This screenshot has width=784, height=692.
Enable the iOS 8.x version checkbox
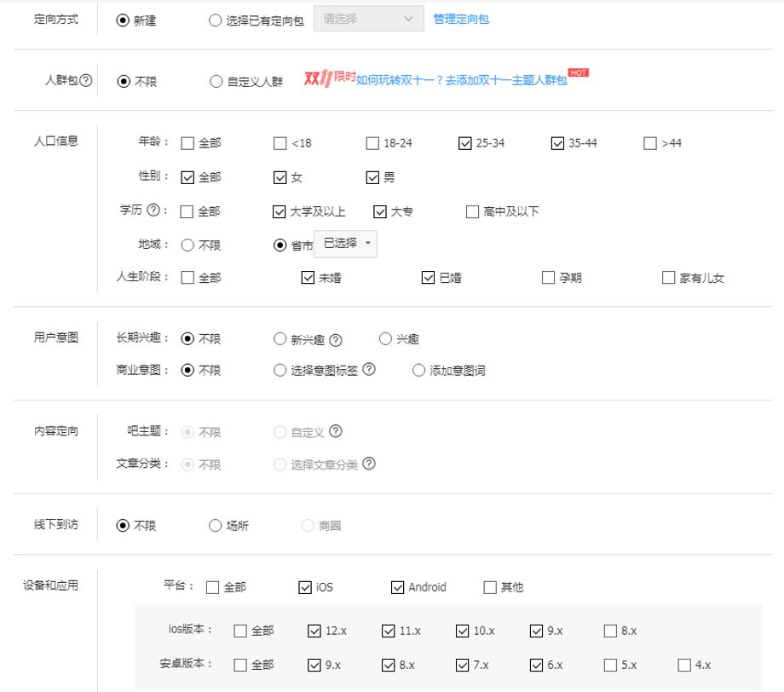610,631
